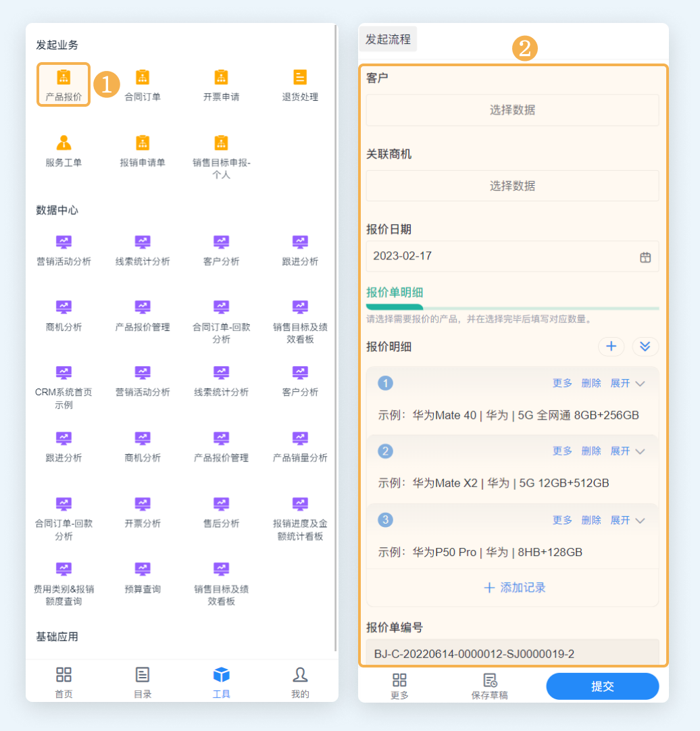Expand record 2 via 展开
Image resolution: width=700 pixels, height=731 pixels.
click(x=627, y=451)
